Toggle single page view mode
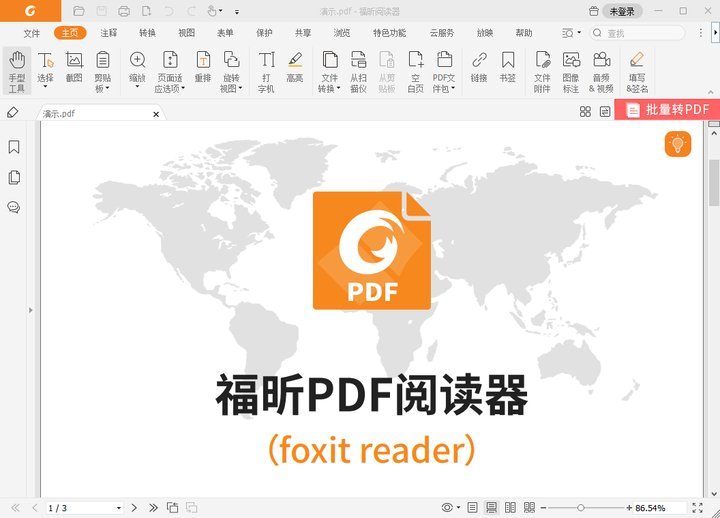Screen dimensions: 720x518 (472, 508)
